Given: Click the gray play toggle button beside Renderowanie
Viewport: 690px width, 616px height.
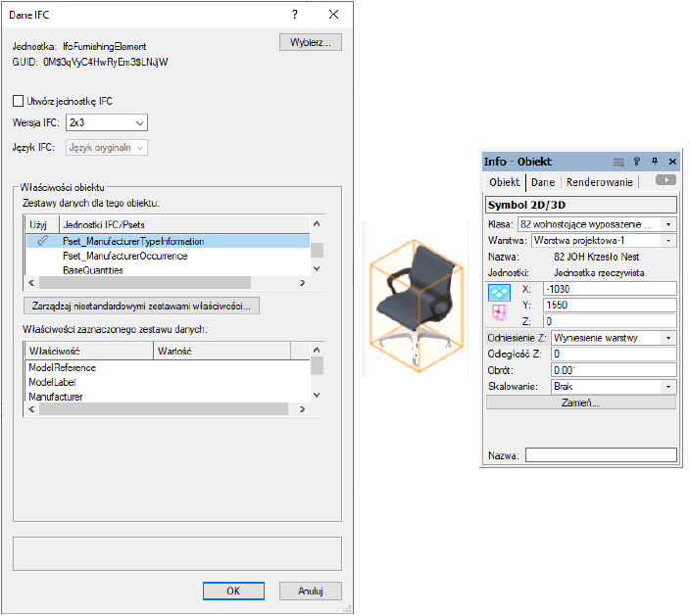Looking at the screenshot, I should click(x=666, y=181).
